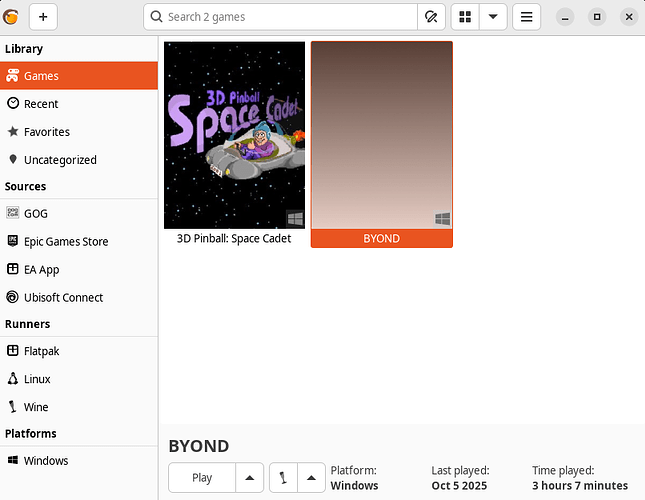Select 3D Pinball: Space Cadet cover
Viewport: 645px width, 500px height.
(x=234, y=136)
